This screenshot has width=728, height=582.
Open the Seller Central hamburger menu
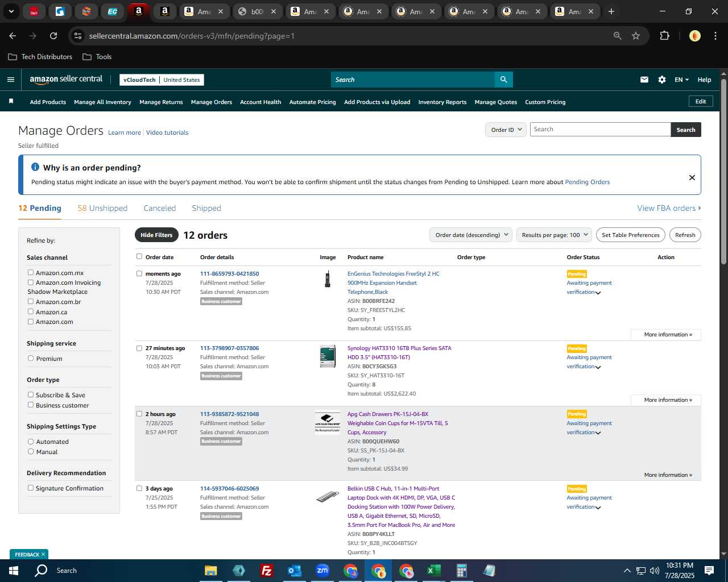[11, 80]
